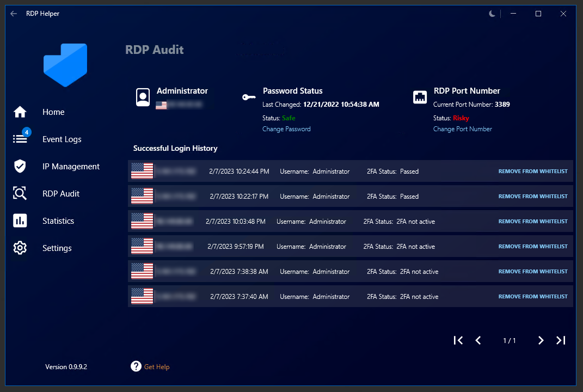Image resolution: width=583 pixels, height=392 pixels.
Task: Click the IP Management shield icon
Action: pyautogui.click(x=20, y=167)
